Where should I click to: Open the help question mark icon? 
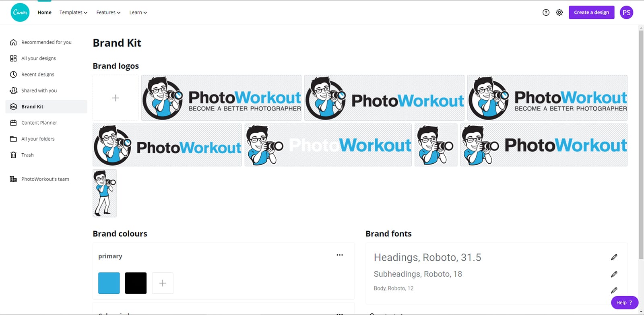tap(546, 12)
